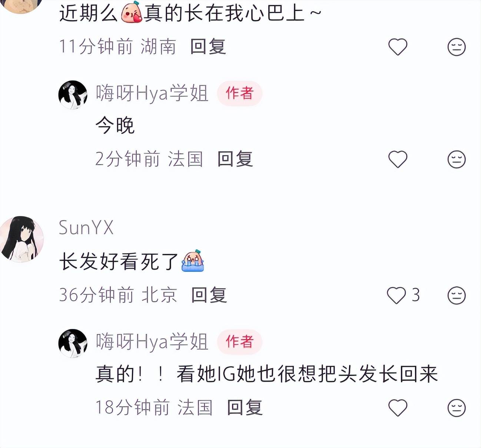Dislike SunYX's 长发好看死了 comment
Image resolution: width=481 pixels, height=448 pixels.
[456, 296]
